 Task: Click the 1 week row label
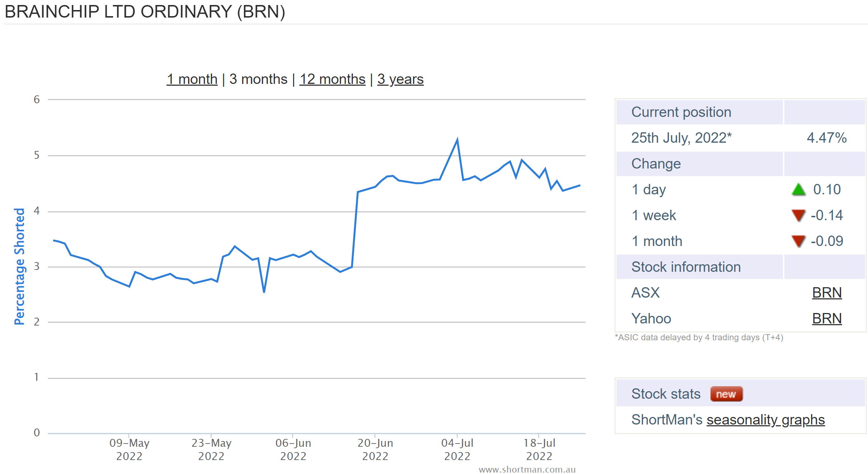coord(654,215)
